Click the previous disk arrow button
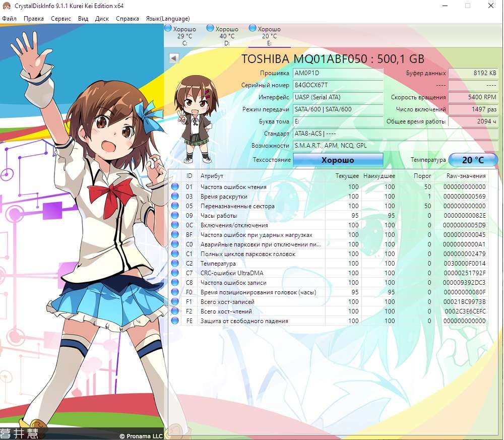 tap(174, 58)
